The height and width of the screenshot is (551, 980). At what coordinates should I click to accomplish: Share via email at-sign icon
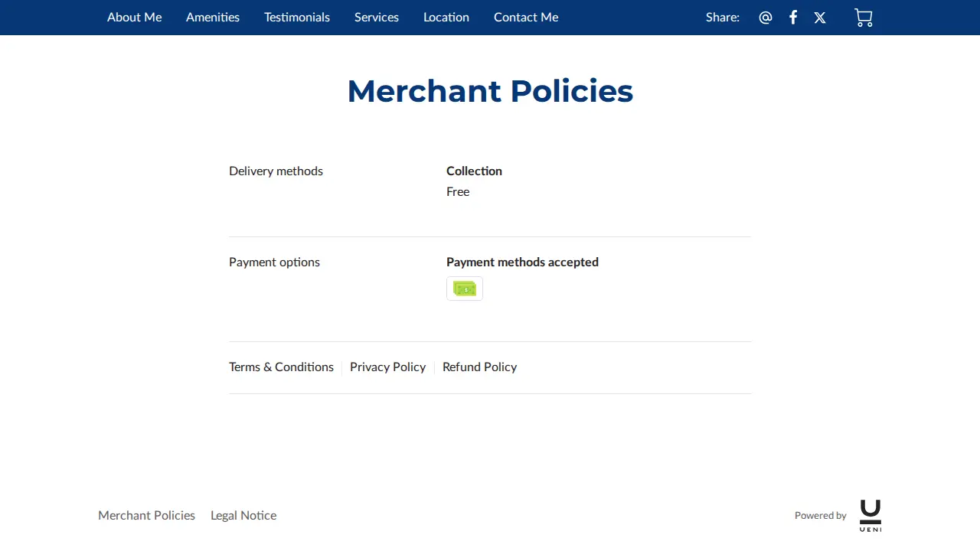(766, 18)
